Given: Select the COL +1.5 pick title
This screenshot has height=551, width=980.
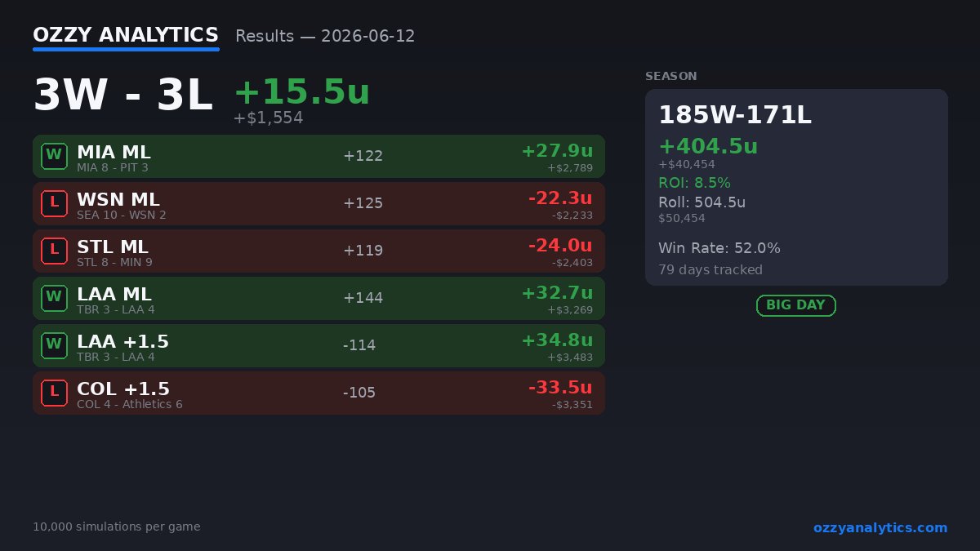Looking at the screenshot, I should click(x=123, y=389).
